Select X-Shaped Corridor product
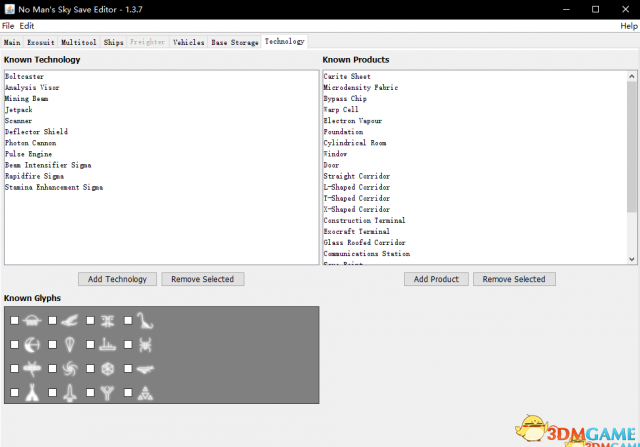This screenshot has height=447, width=640. click(x=475, y=209)
